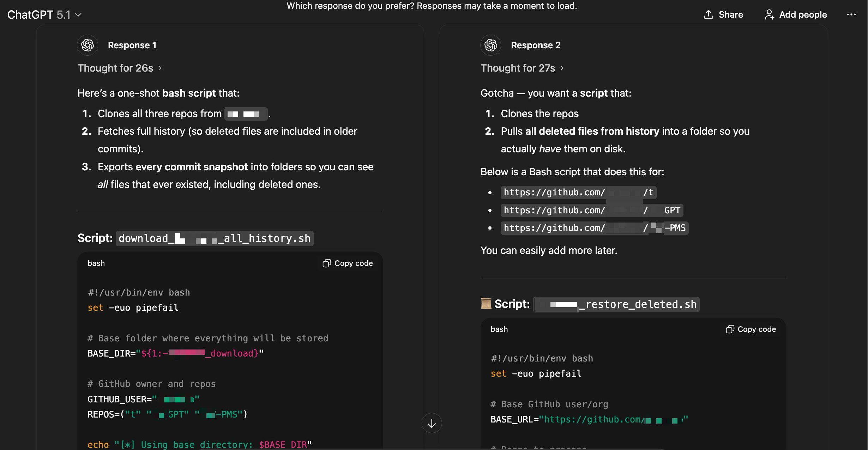Click 'Pulls all deleted files from history' list item
Viewport: 868px width, 450px height.
625,140
